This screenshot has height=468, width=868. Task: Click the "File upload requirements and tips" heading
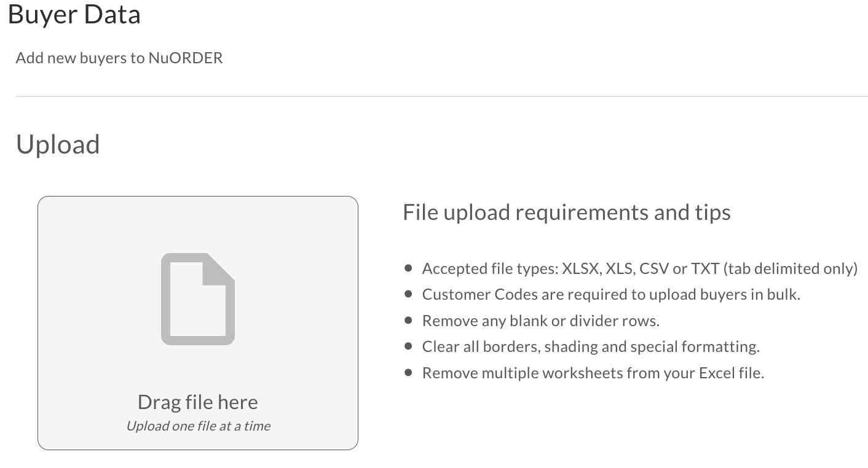click(567, 212)
